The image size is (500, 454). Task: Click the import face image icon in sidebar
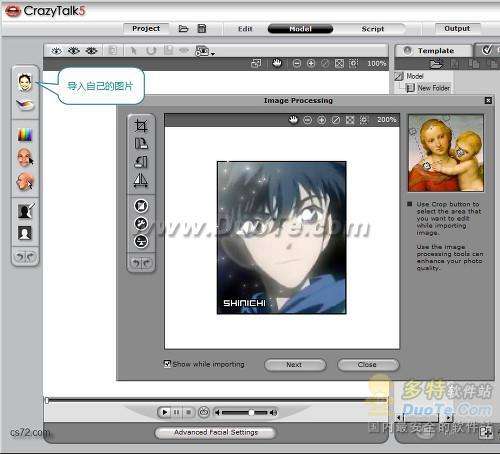click(x=25, y=82)
